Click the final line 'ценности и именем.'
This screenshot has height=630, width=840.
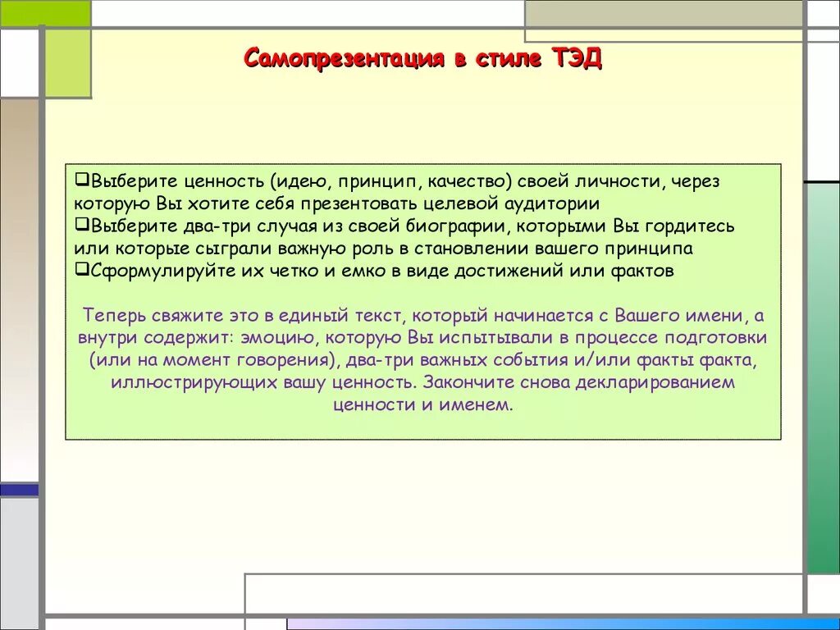tap(423, 404)
